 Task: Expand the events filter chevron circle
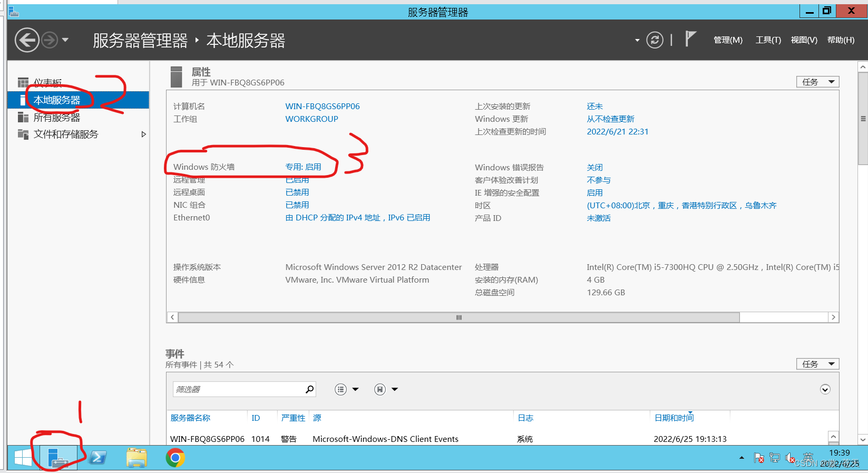point(825,389)
